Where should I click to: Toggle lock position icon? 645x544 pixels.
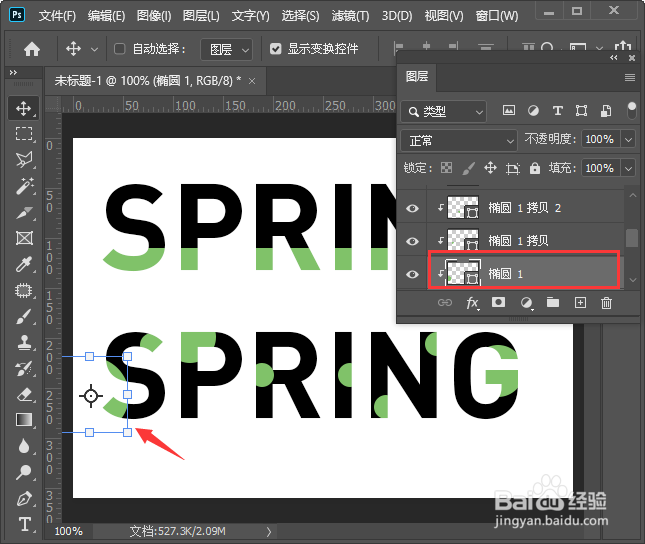point(490,168)
